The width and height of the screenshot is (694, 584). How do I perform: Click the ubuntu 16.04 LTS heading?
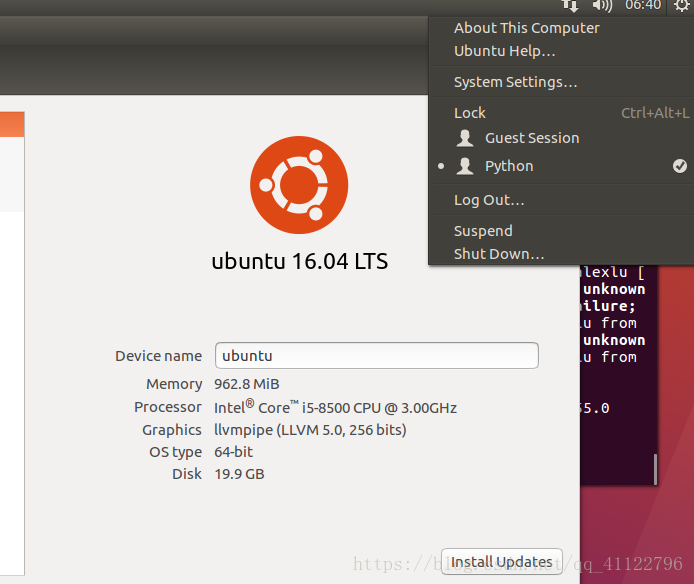(x=300, y=261)
